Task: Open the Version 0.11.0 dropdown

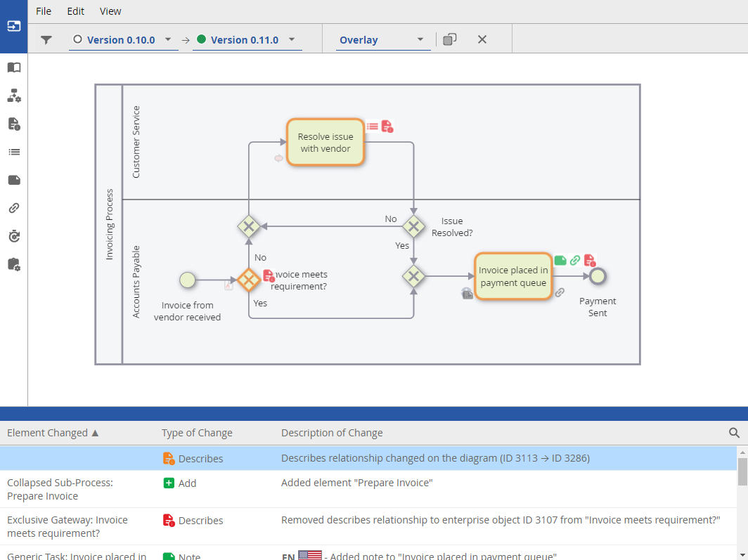Action: tap(245, 40)
